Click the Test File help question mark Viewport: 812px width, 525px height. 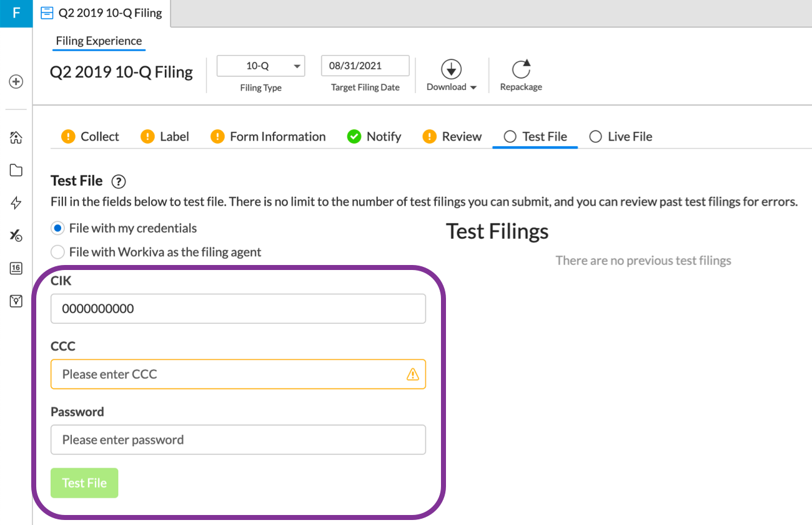(118, 181)
